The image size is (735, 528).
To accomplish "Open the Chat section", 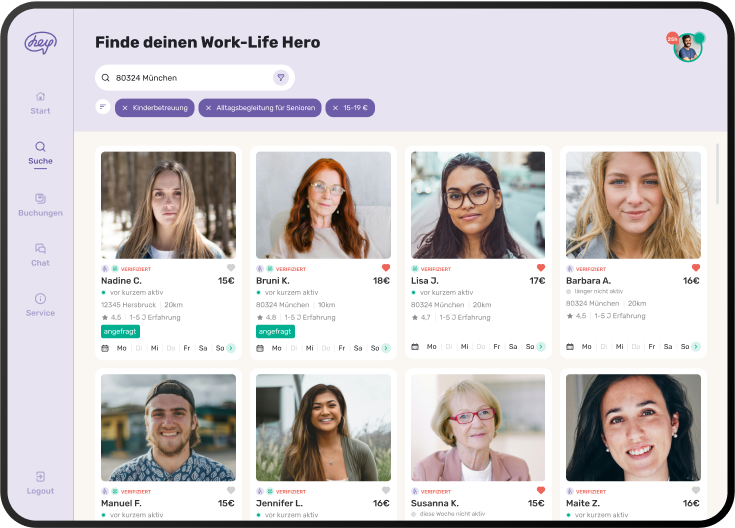I will point(40,255).
